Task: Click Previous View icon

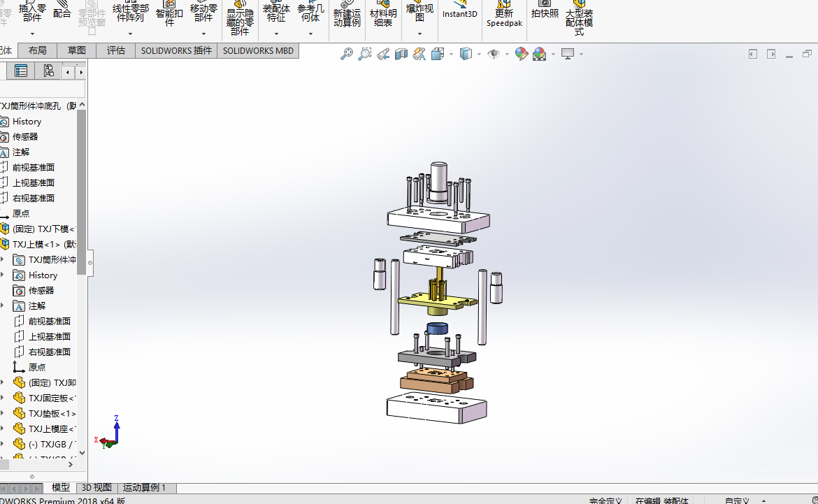Action: (383, 54)
